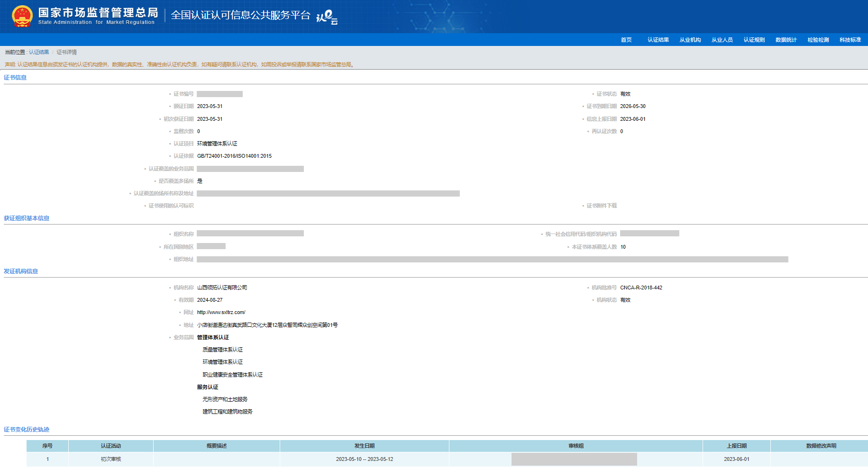
Task: Navigate to 科技标准 in the menu
Action: [x=850, y=40]
